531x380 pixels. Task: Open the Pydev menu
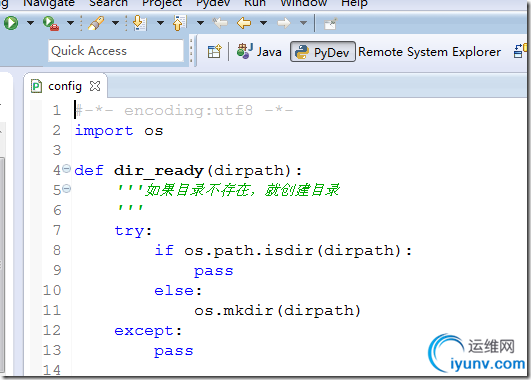(213, 3)
